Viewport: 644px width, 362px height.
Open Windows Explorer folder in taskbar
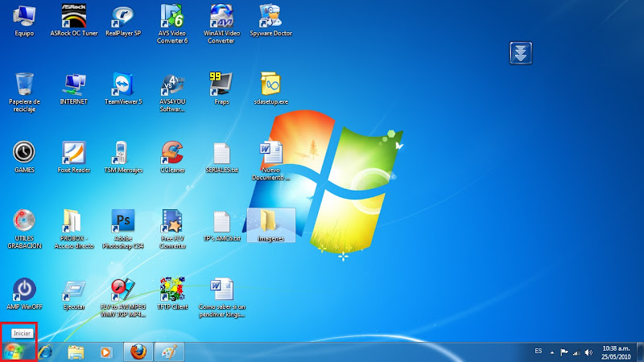[76, 352]
